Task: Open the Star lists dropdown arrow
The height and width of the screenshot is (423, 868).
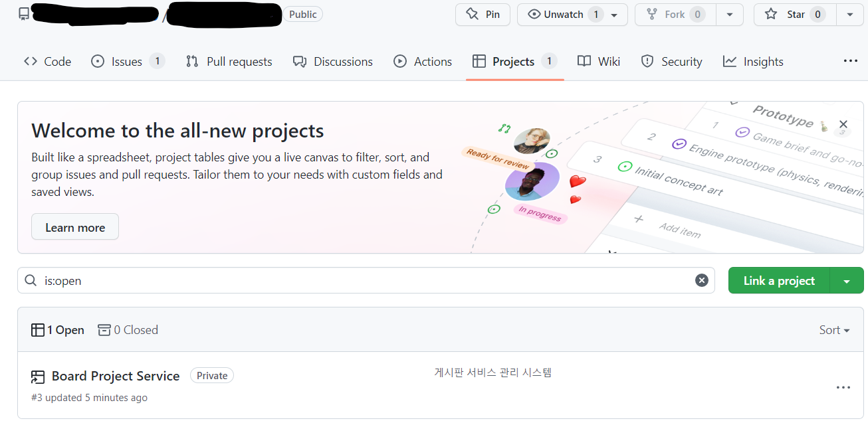Action: [x=850, y=15]
